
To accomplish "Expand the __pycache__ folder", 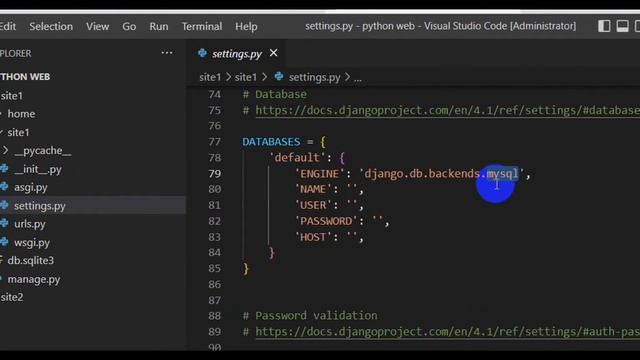I will [42, 151].
